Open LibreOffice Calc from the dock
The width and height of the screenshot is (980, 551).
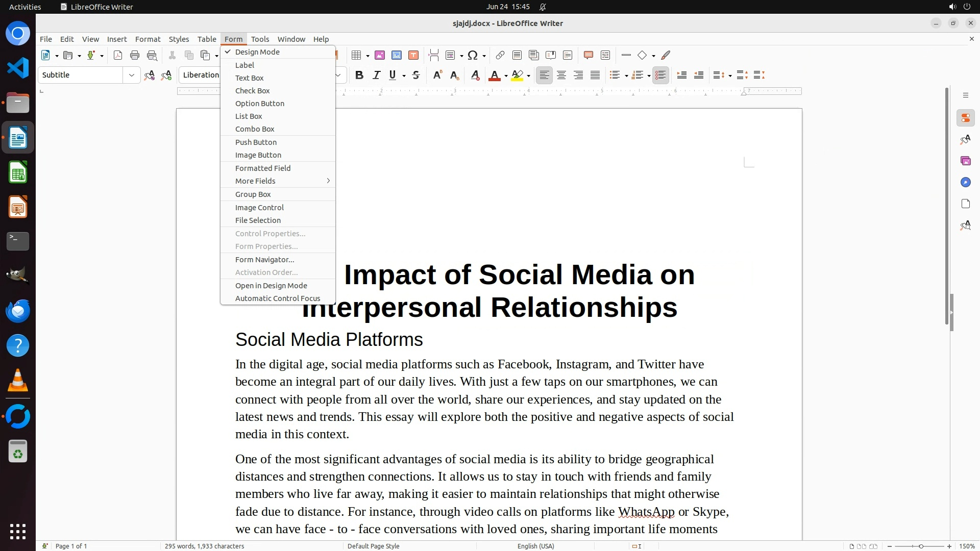18,172
